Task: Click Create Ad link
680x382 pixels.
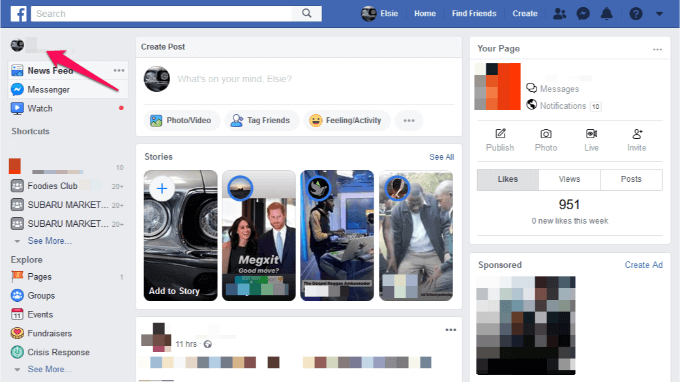Action: tap(644, 264)
